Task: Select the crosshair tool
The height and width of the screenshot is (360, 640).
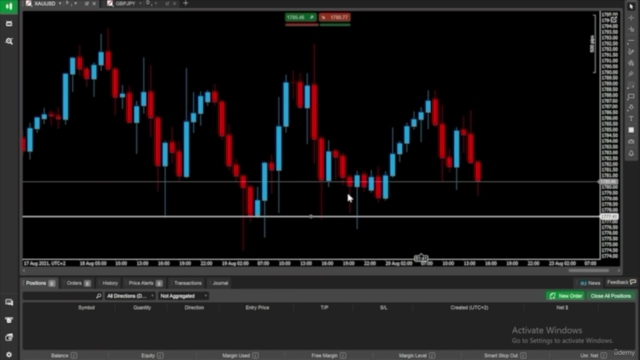Action: (631, 18)
